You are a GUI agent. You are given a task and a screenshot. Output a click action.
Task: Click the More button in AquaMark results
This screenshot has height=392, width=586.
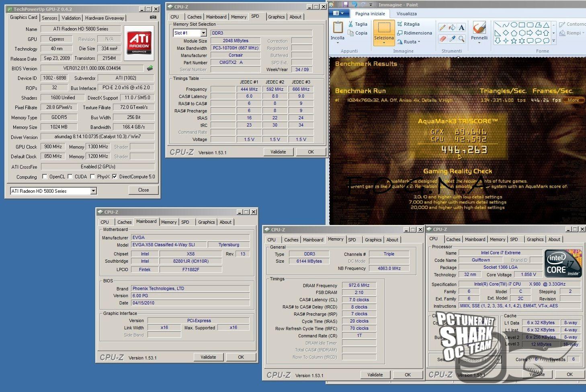(x=574, y=100)
